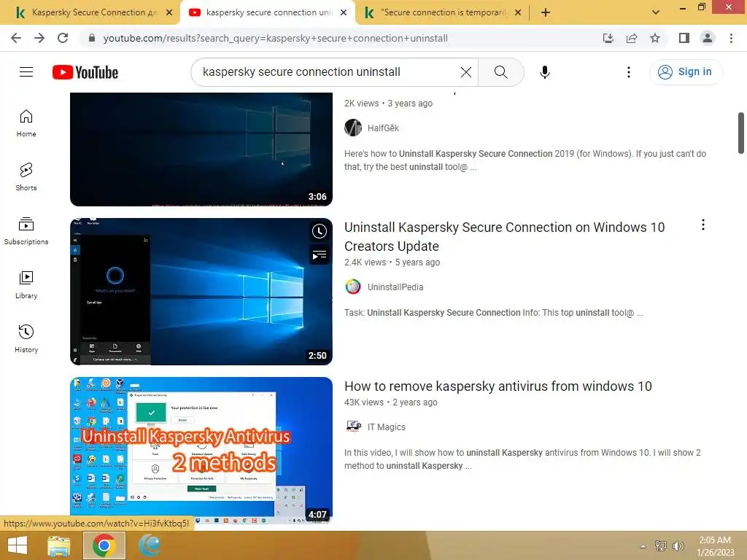Click the browser Back arrow
Screen dimensions: 747x560
click(x=16, y=38)
